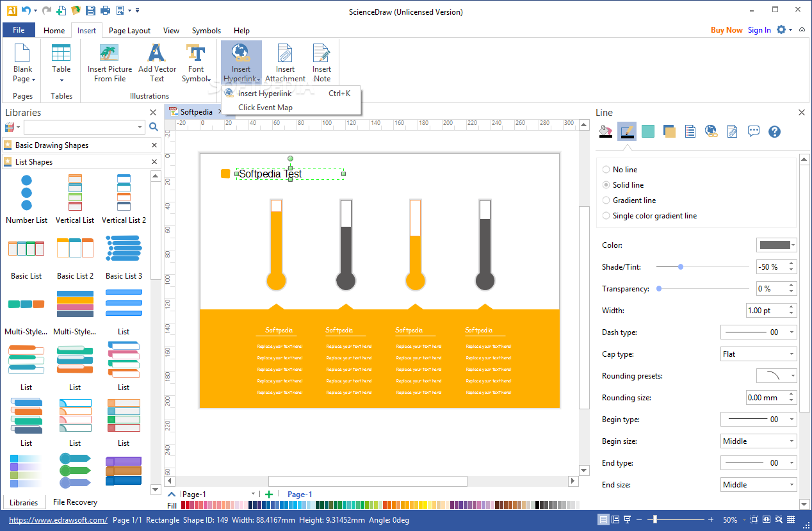Open the overlapping squares icon in Line panel

pos(669,131)
